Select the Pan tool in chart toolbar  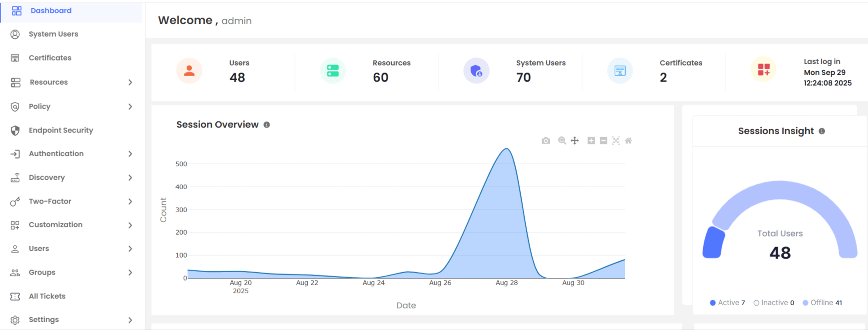[x=575, y=141]
